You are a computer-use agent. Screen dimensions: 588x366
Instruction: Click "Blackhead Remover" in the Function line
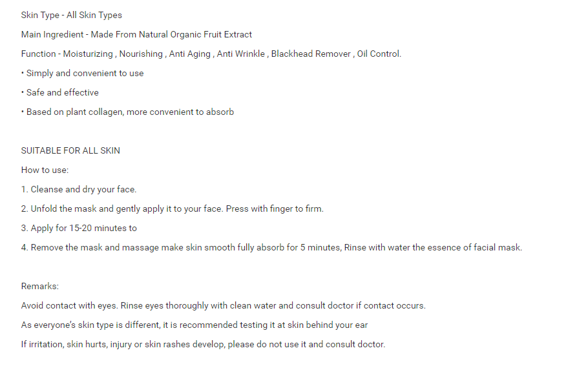click(311, 54)
